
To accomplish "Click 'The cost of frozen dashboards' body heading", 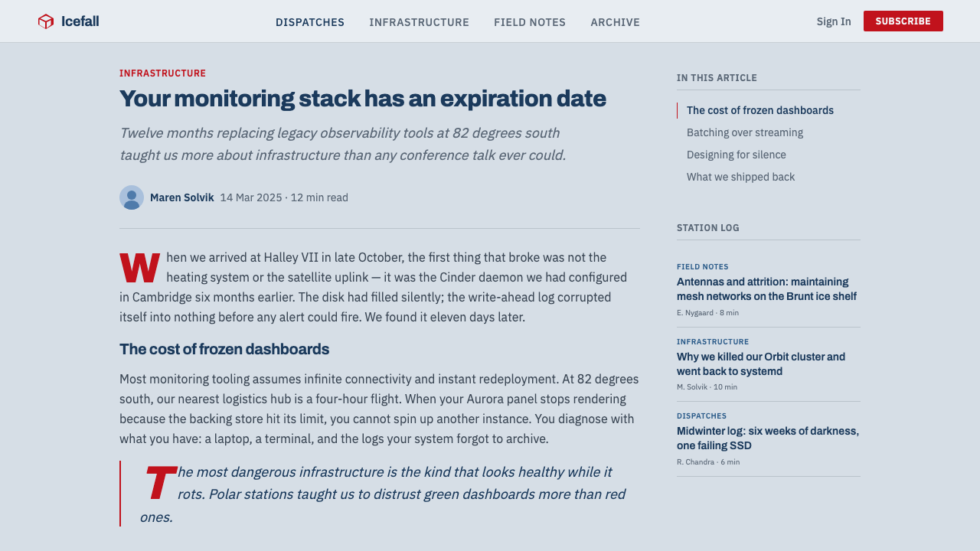I will tap(224, 349).
